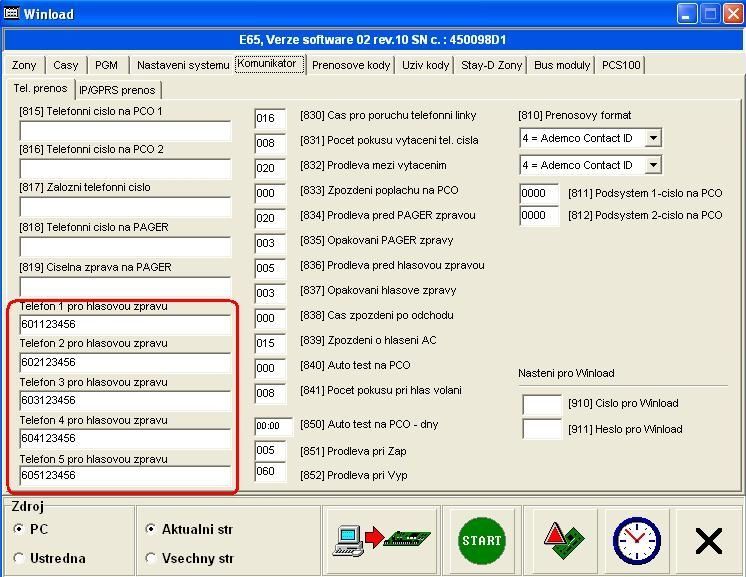Select the PC source radio button
Image resolution: width=746 pixels, height=577 pixels.
tap(20, 529)
